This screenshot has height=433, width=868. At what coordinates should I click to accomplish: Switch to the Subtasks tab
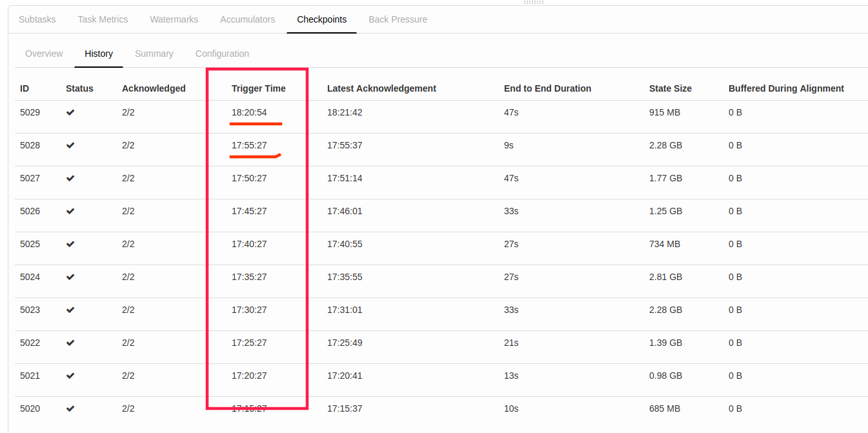(x=37, y=19)
